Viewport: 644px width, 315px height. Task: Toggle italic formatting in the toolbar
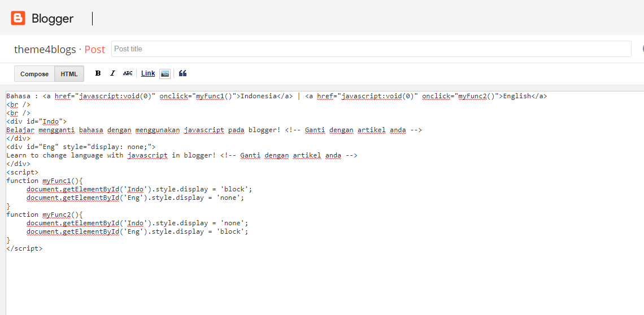(112, 73)
